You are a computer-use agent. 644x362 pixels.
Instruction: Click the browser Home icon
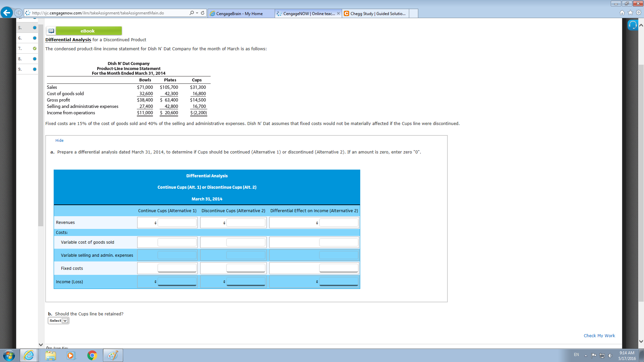coord(622,12)
